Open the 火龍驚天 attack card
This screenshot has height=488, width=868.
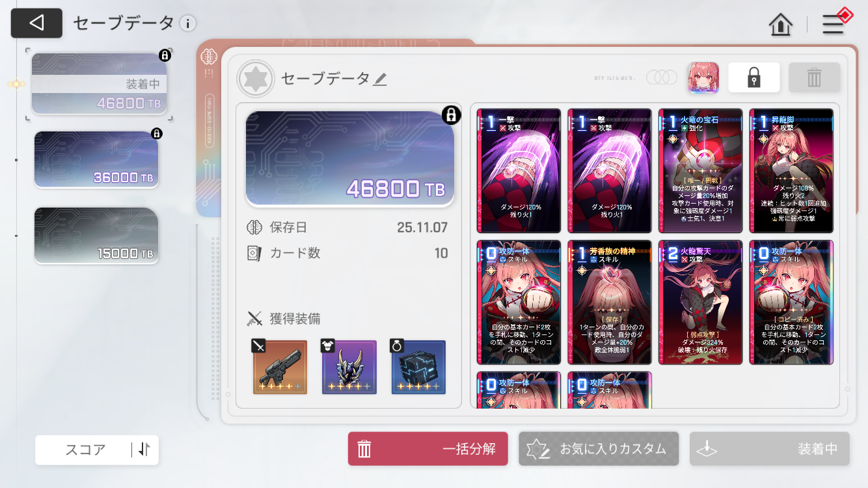(700, 303)
